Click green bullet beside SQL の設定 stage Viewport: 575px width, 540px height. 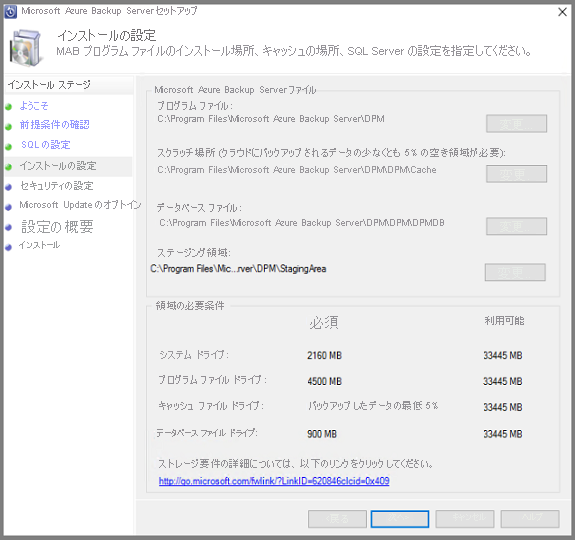(x=9, y=147)
